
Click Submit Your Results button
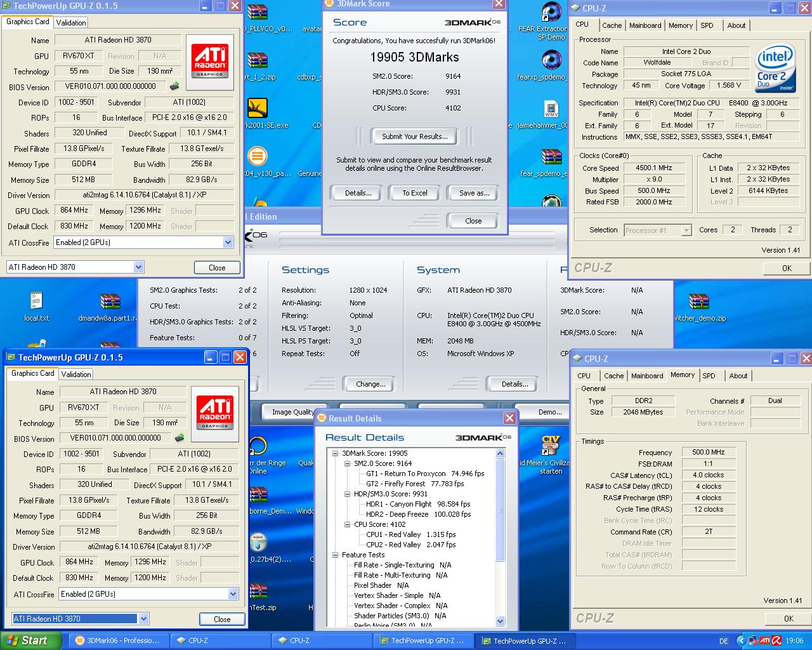coord(414,136)
